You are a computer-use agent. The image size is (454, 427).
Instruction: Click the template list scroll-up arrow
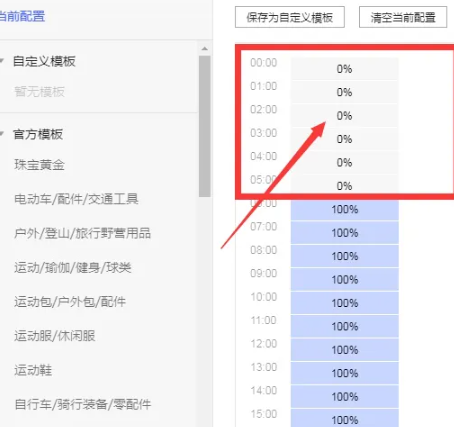click(205, 49)
